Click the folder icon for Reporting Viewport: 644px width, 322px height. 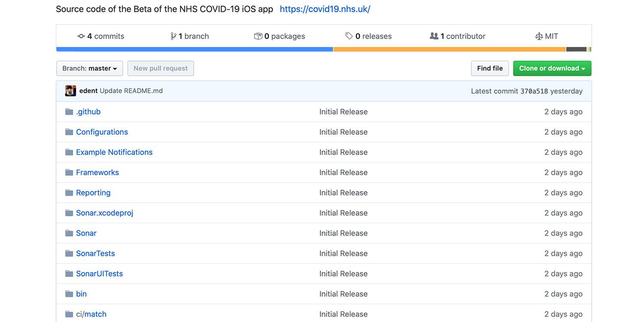(x=69, y=192)
